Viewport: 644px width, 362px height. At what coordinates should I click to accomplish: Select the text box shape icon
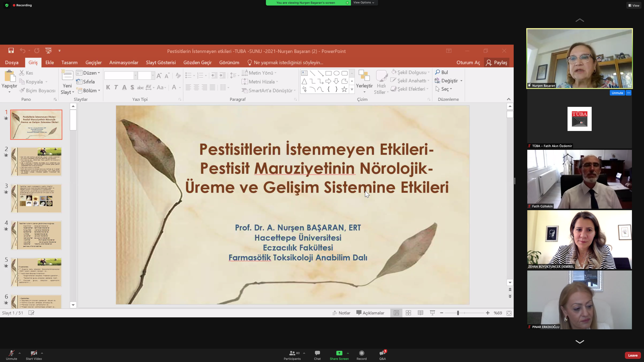tap(304, 73)
